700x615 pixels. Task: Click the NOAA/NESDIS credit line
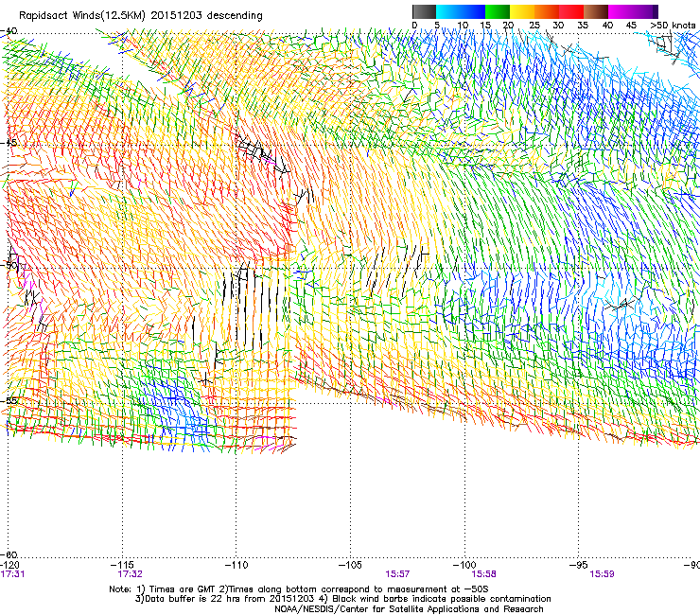tap(409, 609)
